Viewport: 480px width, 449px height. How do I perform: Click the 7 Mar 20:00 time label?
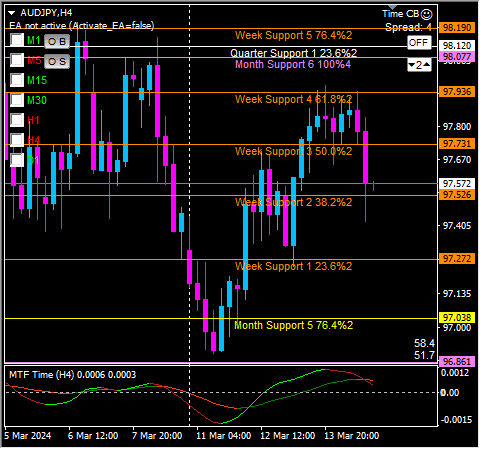click(157, 436)
